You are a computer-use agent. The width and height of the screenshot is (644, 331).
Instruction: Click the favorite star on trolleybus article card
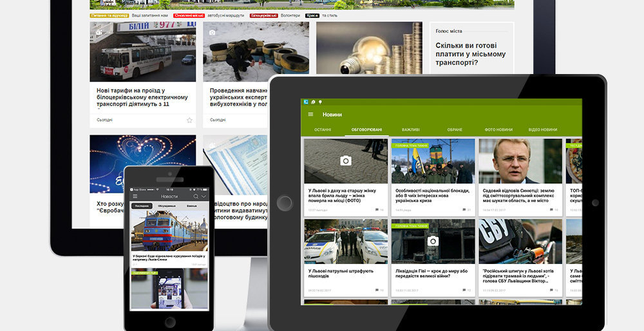(189, 120)
